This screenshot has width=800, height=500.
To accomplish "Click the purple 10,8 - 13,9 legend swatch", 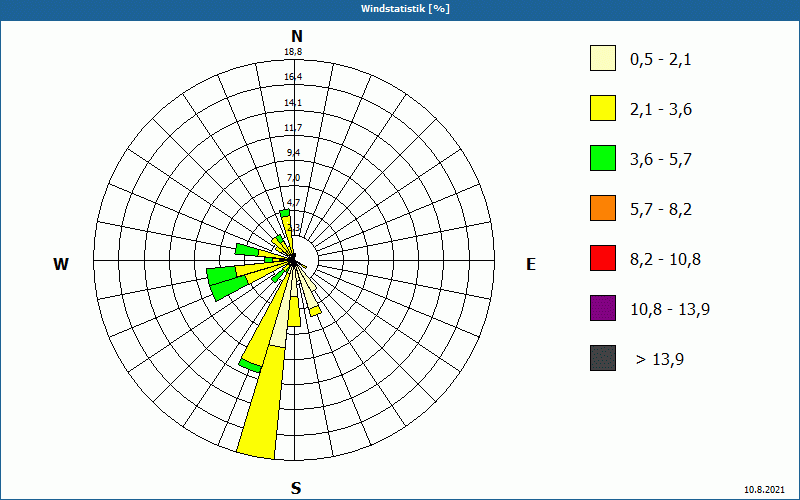I will point(603,308).
